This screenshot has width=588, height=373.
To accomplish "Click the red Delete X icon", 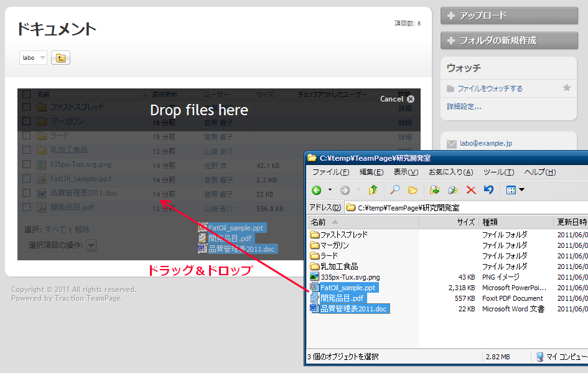I will coord(471,191).
